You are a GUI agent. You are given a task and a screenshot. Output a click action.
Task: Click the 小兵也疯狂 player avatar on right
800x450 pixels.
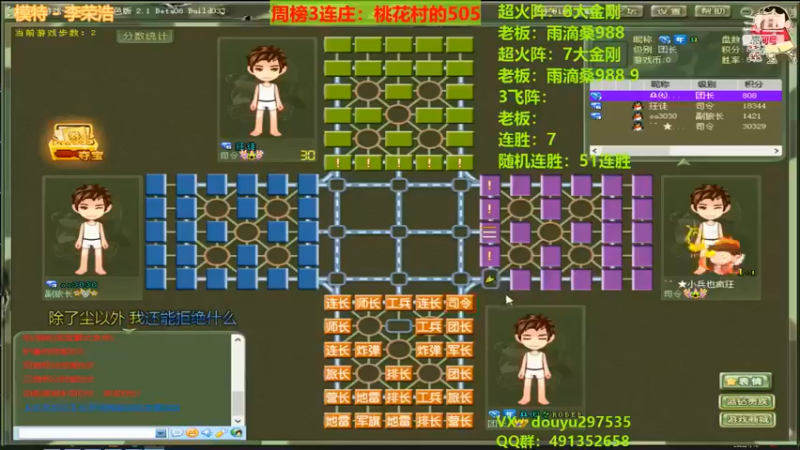click(711, 230)
